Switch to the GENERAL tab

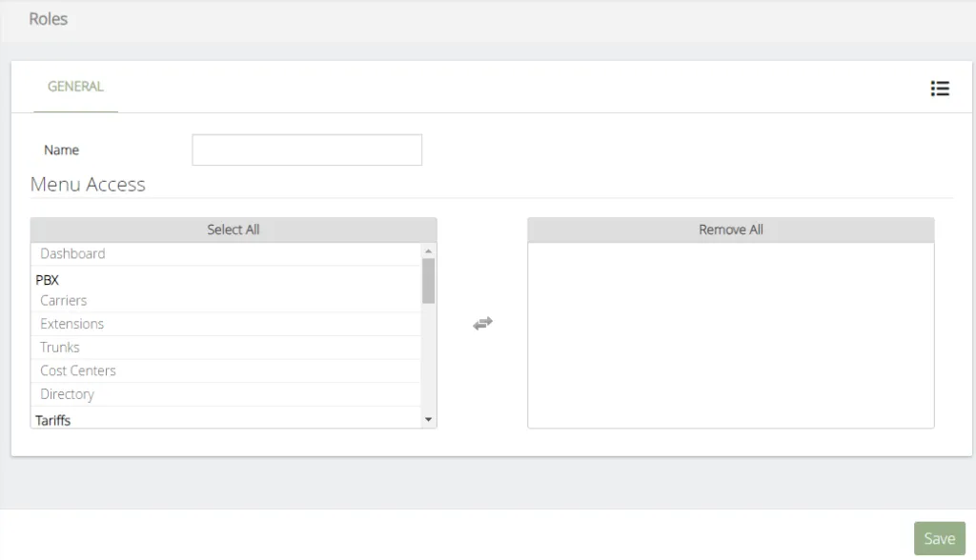point(75,87)
